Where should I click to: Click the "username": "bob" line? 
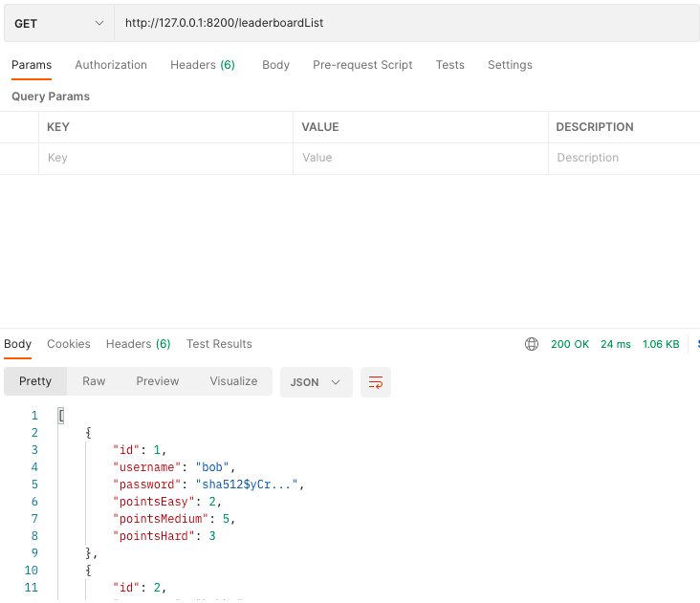click(174, 467)
